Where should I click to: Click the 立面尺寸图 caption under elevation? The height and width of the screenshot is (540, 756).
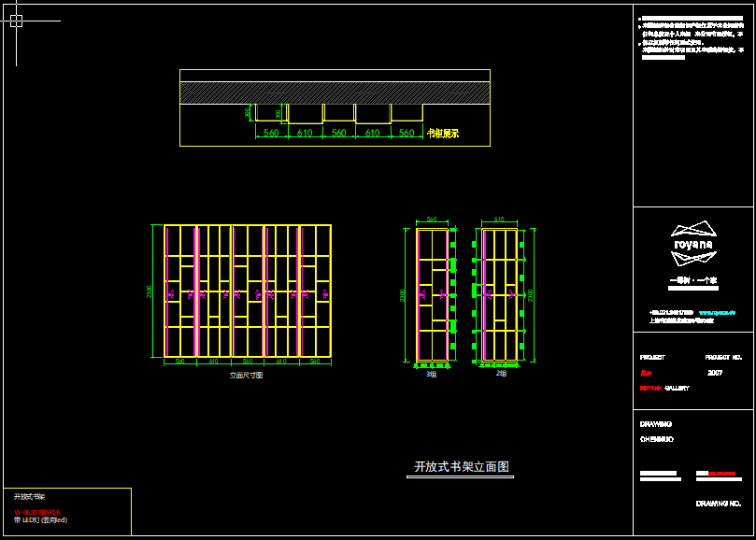(247, 375)
